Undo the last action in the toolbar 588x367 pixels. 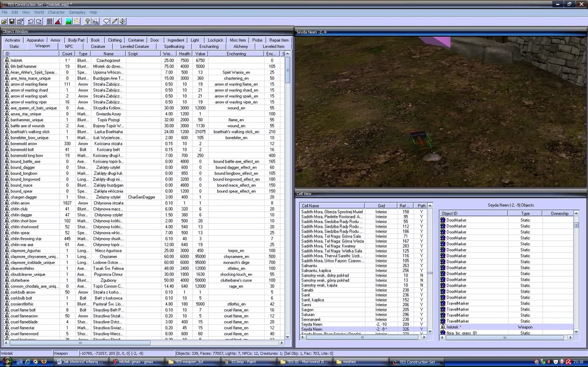(x=31, y=22)
